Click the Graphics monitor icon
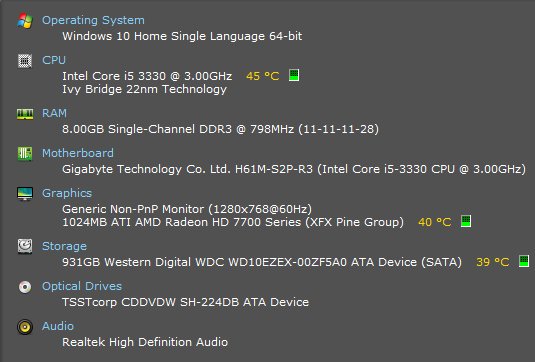This screenshot has width=535, height=362. point(25,193)
